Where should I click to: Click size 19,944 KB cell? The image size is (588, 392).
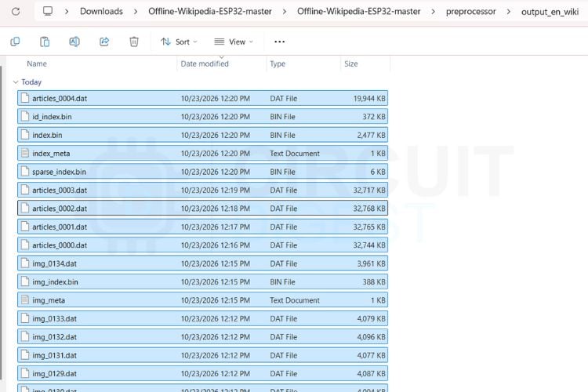pos(369,98)
